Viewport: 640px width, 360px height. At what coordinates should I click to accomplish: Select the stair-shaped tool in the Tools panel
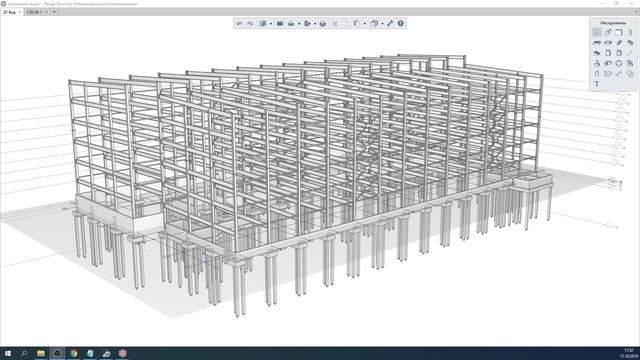click(630, 63)
